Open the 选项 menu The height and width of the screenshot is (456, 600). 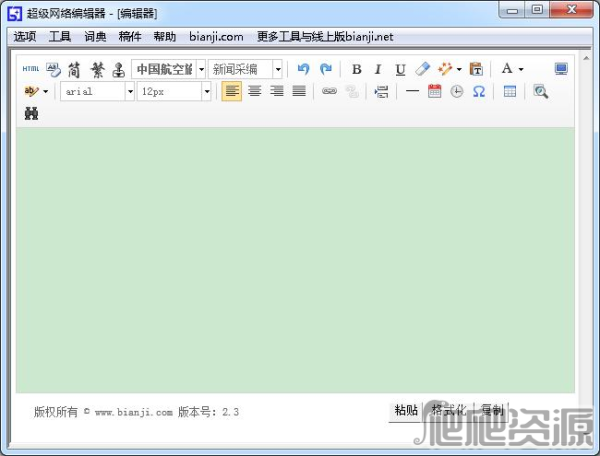(25, 37)
